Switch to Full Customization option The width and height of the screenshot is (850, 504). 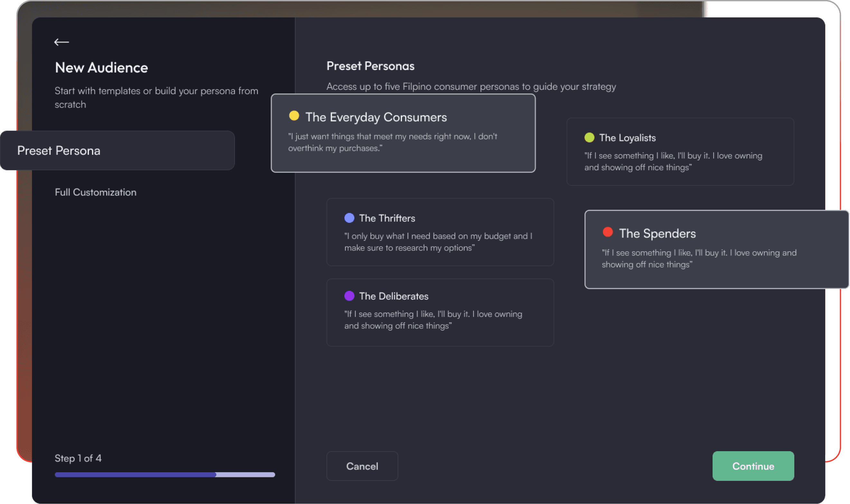click(x=95, y=192)
